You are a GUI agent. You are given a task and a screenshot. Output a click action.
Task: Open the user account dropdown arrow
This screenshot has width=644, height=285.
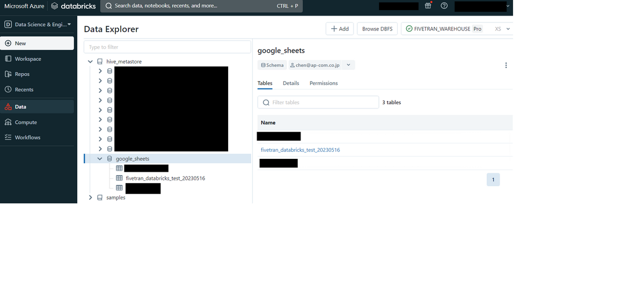(x=508, y=6)
